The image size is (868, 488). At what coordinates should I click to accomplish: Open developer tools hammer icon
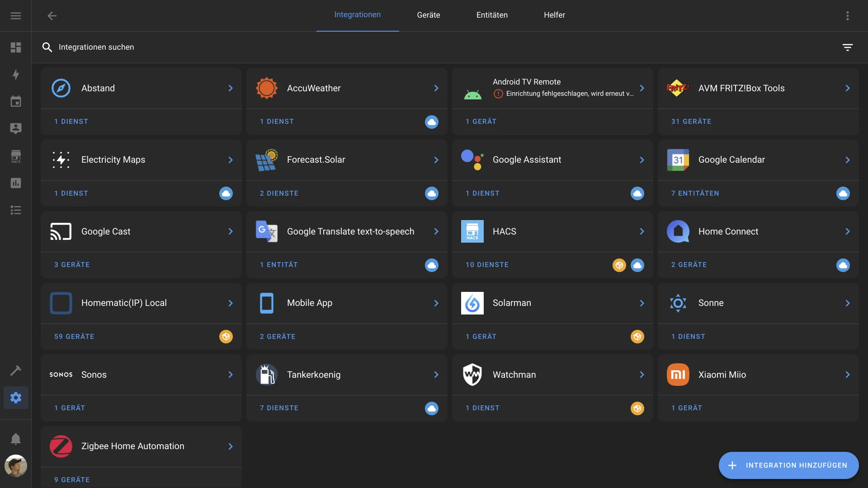point(16,371)
